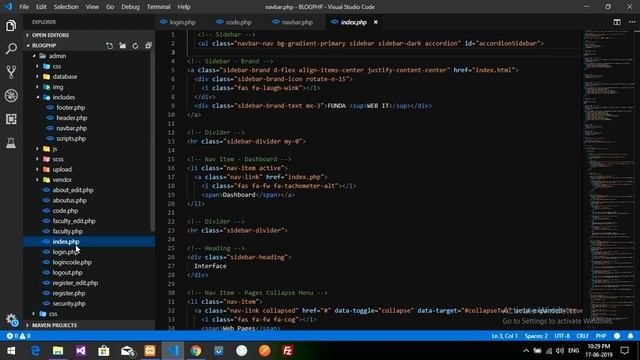Viewport: 640px width, 360px height.
Task: Expand the js folder
Action: pos(55,149)
